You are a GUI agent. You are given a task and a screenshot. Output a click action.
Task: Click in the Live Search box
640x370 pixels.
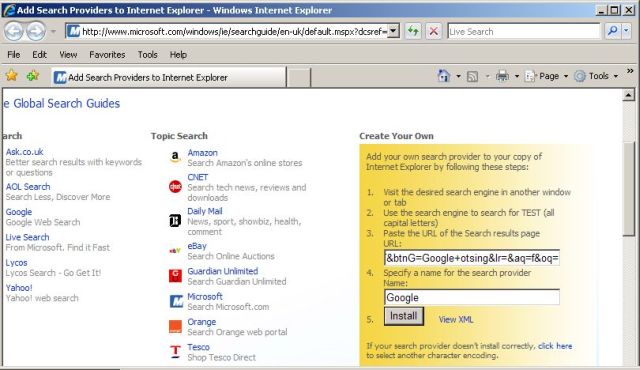coord(524,31)
